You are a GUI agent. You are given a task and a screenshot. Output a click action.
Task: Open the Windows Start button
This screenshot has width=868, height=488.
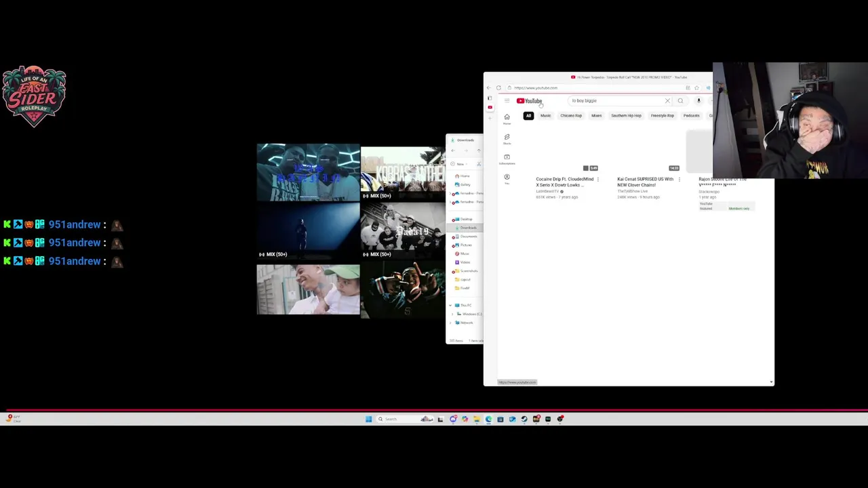click(x=368, y=419)
